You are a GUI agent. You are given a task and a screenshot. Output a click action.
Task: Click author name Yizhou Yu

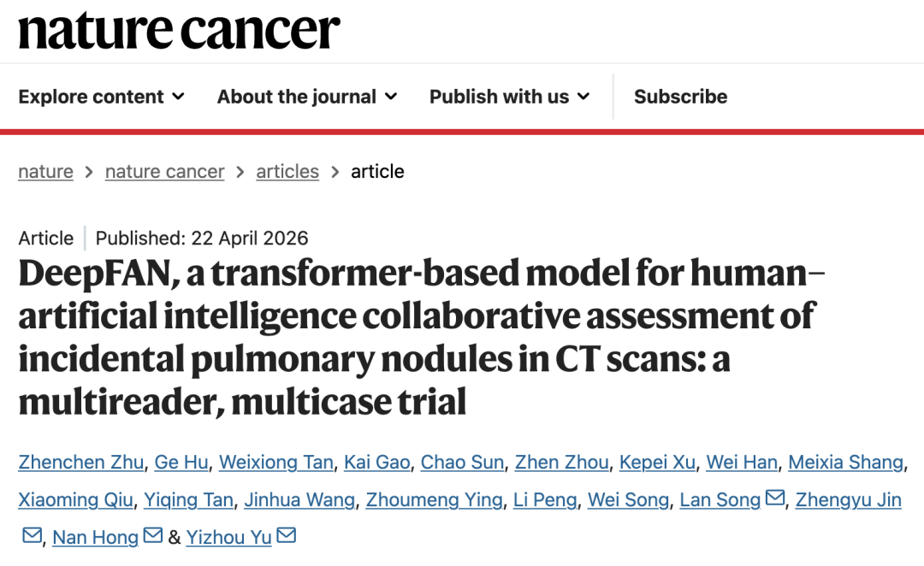(229, 537)
